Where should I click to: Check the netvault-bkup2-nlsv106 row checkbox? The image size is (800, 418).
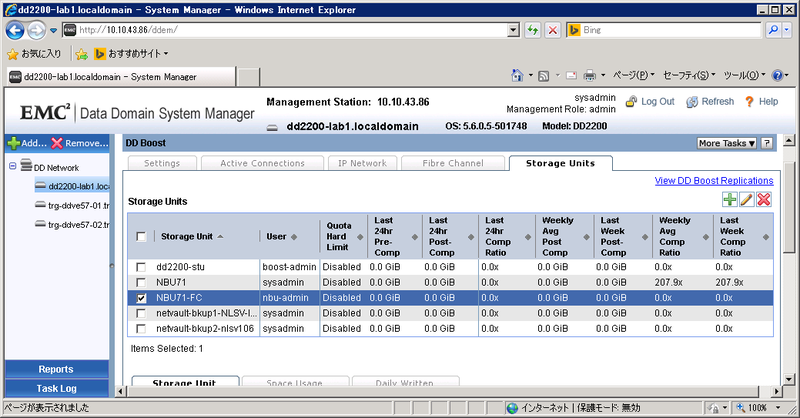[141, 329]
